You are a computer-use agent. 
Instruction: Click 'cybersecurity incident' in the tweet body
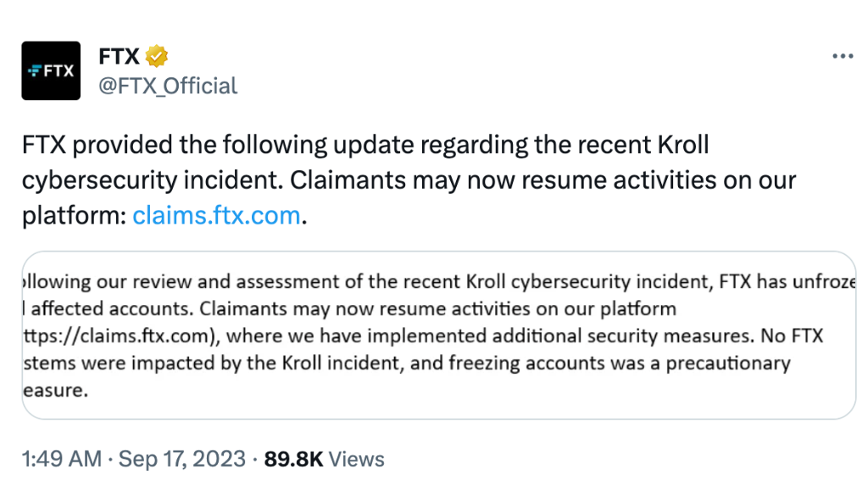click(152, 180)
